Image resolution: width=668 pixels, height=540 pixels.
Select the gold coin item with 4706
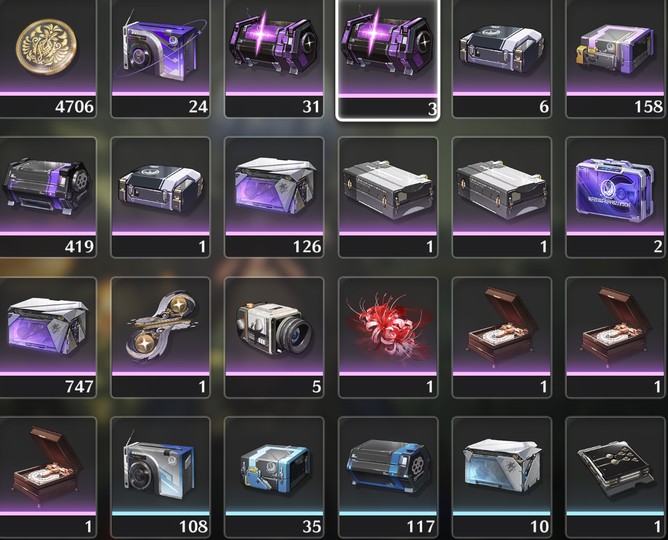click(47, 58)
